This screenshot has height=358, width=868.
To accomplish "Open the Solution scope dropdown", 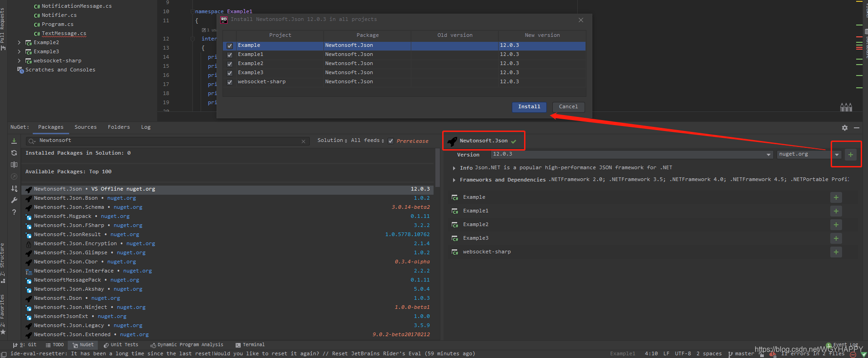I will tap(333, 141).
